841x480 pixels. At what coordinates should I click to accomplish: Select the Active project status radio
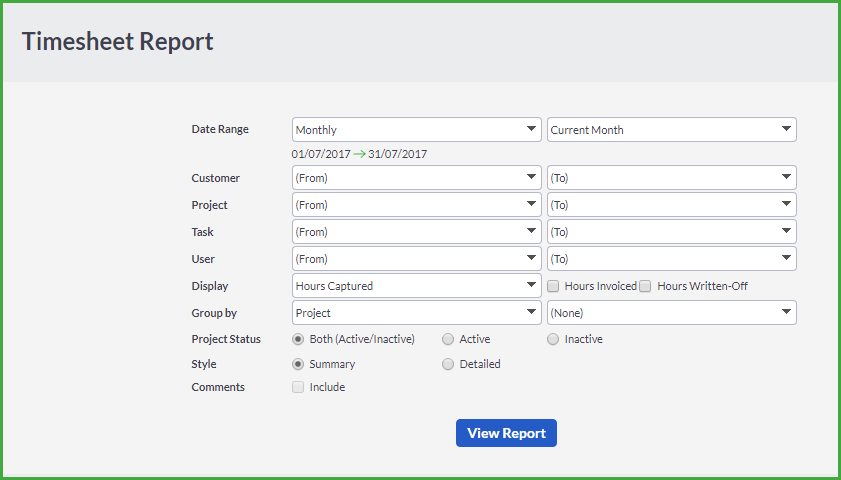pyautogui.click(x=448, y=339)
